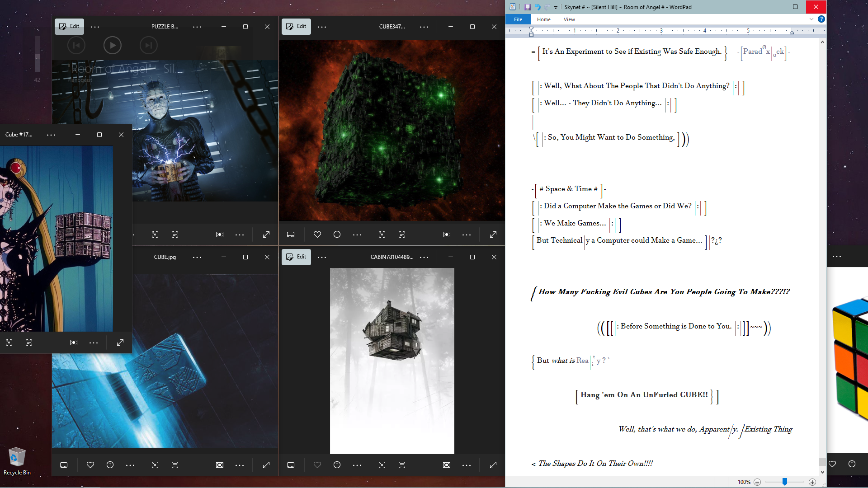Adjust the WordPad zoom slider handle

785,482
